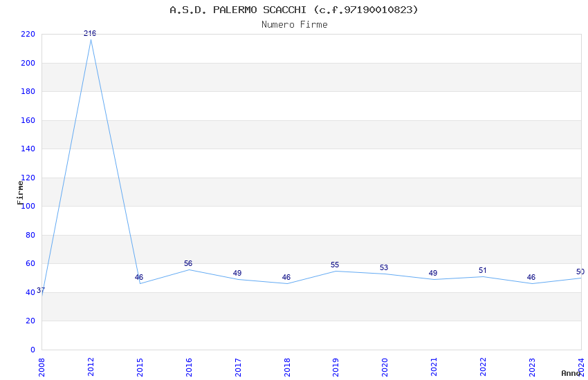
Task: Click the 51 data label for 2022
Action: point(483,270)
